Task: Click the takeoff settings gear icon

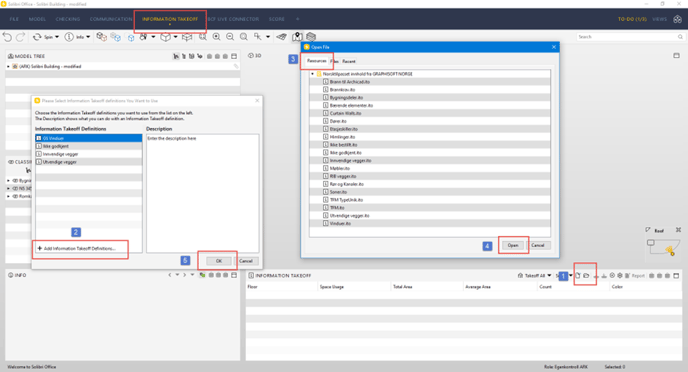Action: (620, 275)
